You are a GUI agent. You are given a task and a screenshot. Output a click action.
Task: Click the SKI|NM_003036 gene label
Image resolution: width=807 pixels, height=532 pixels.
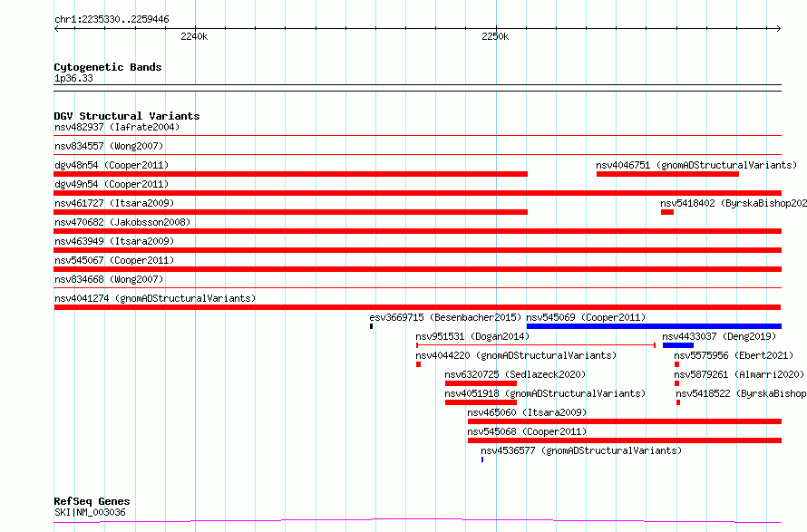point(90,512)
